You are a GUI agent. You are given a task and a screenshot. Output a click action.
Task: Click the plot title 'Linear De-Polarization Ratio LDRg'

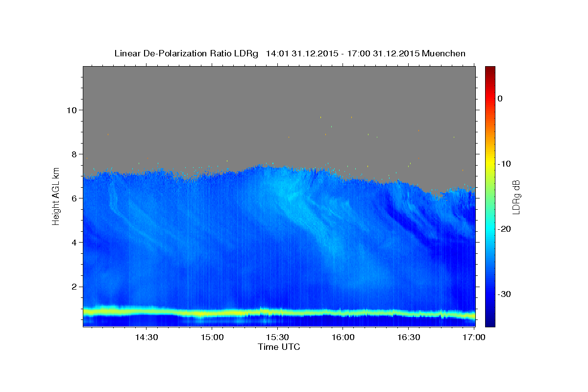(x=186, y=53)
